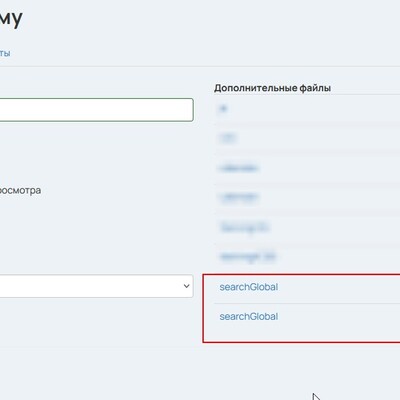Click the row area right of upper searchGlobal
This screenshot has height=400, width=400.
[339, 287]
